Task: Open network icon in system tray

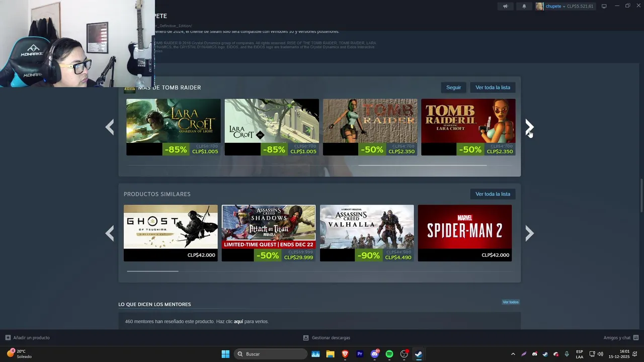Action: (592, 354)
